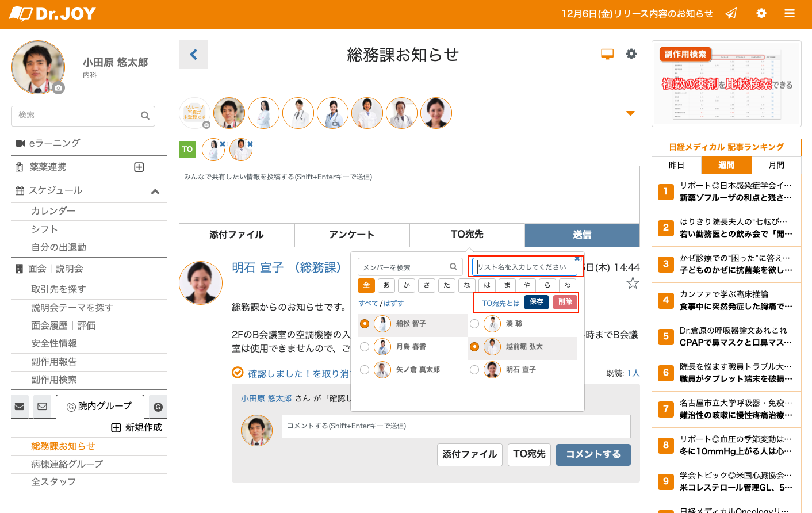This screenshot has width=812, height=513.
Task: Click the blue 送信 button
Action: tap(582, 235)
